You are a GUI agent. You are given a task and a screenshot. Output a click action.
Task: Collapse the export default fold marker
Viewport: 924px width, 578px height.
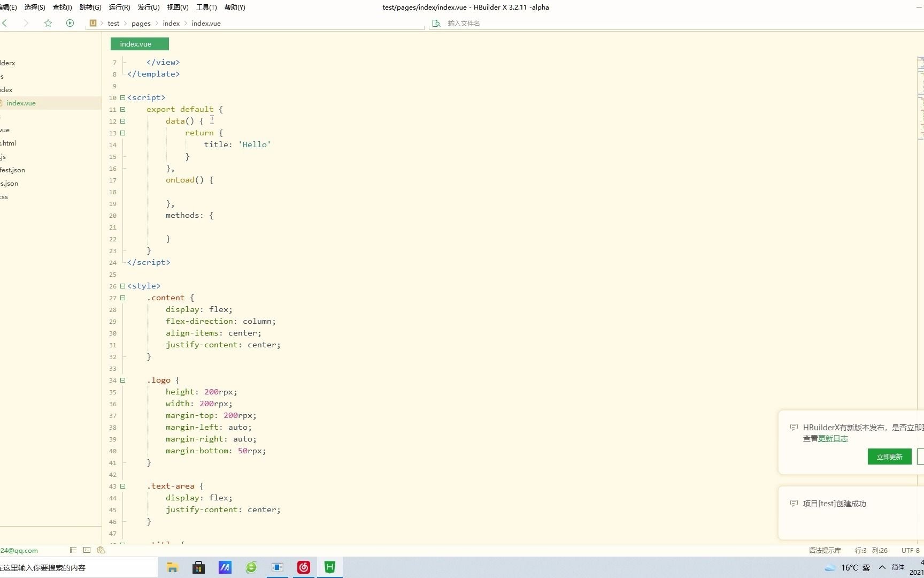coord(122,109)
